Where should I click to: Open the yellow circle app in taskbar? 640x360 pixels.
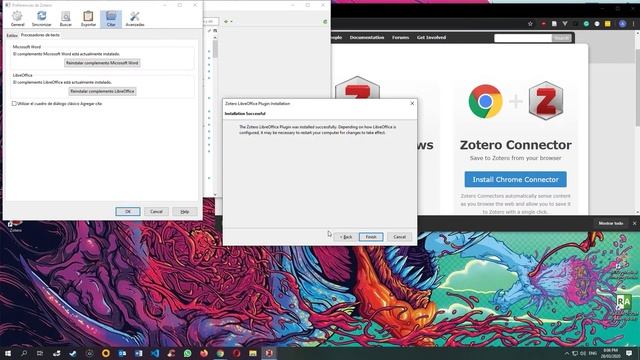click(106, 353)
